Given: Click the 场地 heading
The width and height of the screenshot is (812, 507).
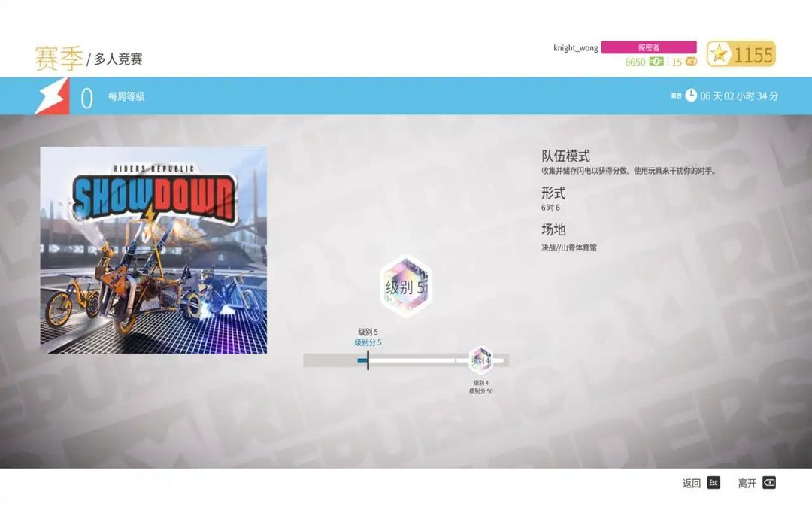Looking at the screenshot, I should click(x=553, y=229).
